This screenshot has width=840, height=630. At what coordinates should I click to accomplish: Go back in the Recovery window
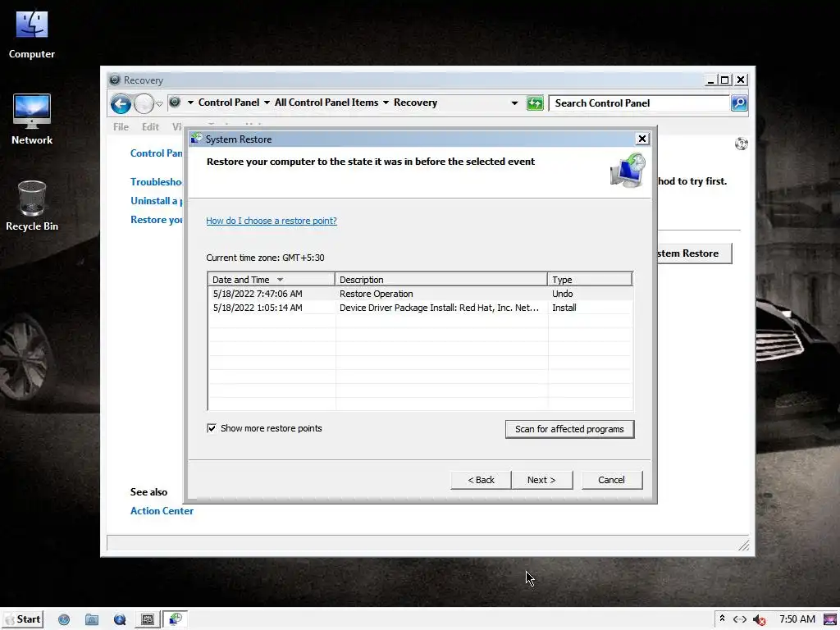point(121,103)
